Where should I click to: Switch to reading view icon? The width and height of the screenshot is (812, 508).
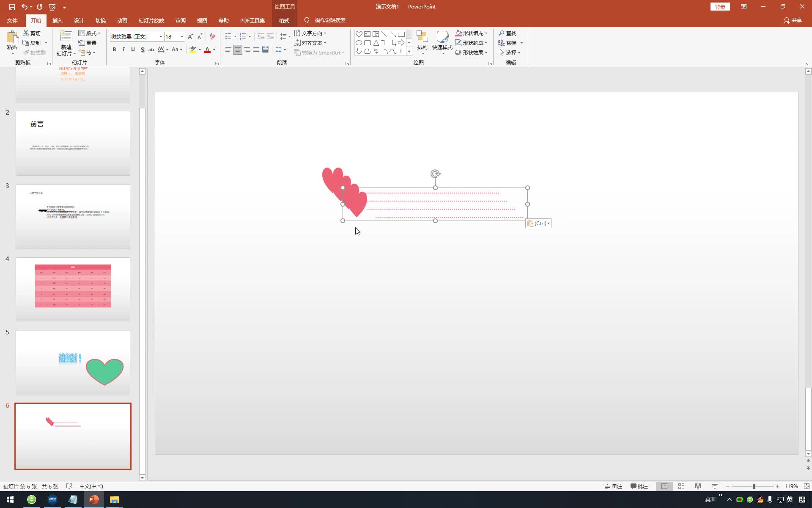(x=698, y=486)
